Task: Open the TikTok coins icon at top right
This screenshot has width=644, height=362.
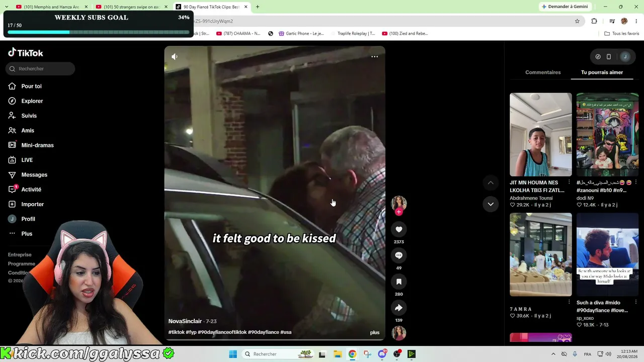Action: [x=598, y=57]
